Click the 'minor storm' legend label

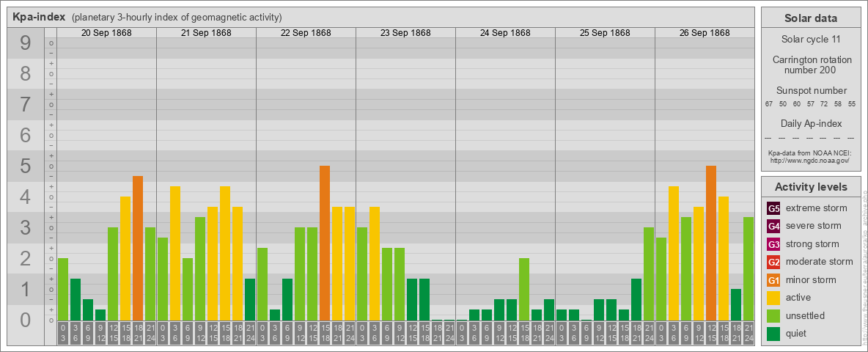(x=811, y=280)
